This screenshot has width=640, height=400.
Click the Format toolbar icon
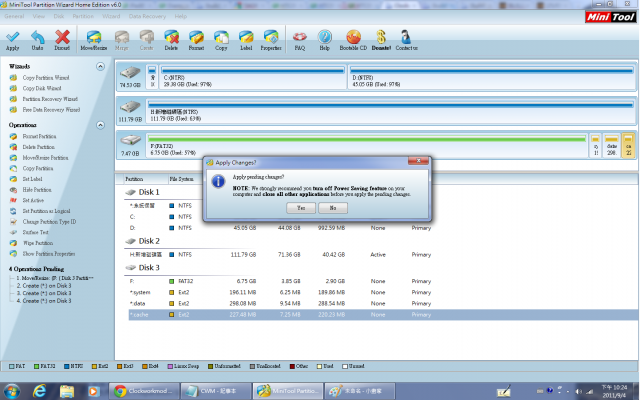click(x=196, y=40)
